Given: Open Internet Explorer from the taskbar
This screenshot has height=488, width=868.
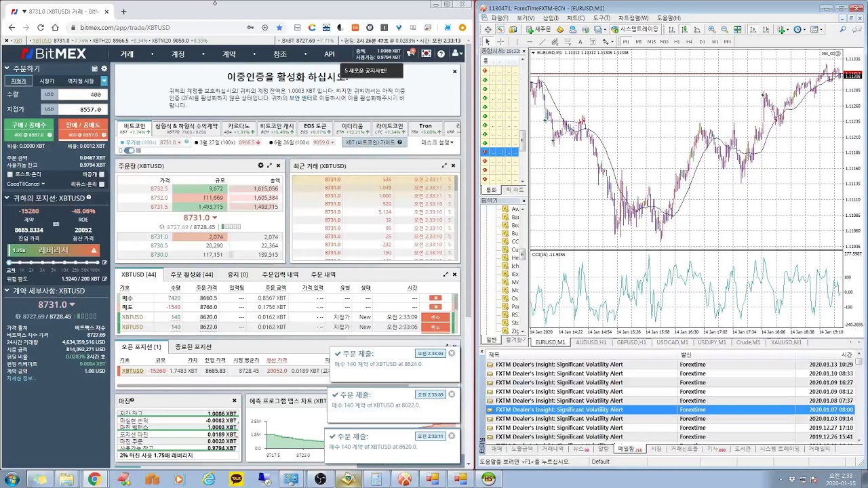Looking at the screenshot, I should point(208,479).
